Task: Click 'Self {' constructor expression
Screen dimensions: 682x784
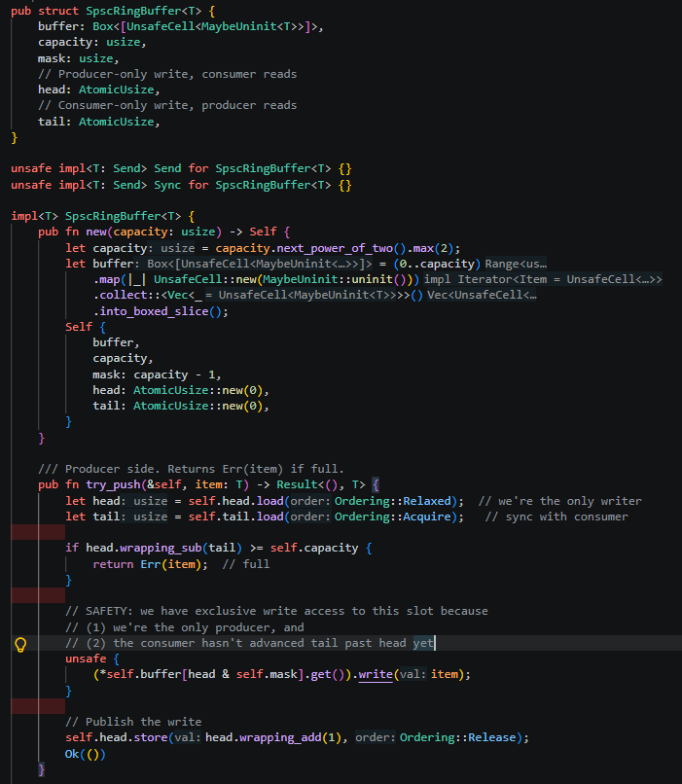Action: [x=85, y=327]
